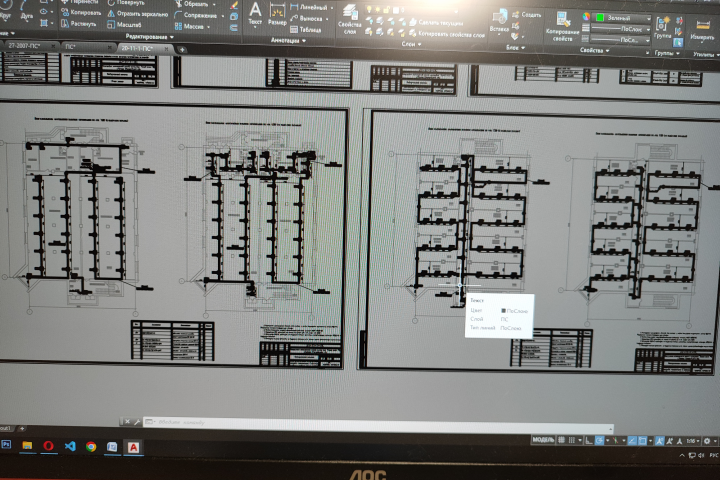
Task: Activate Отразить зеркально (Mirror) tool
Action: (x=138, y=14)
